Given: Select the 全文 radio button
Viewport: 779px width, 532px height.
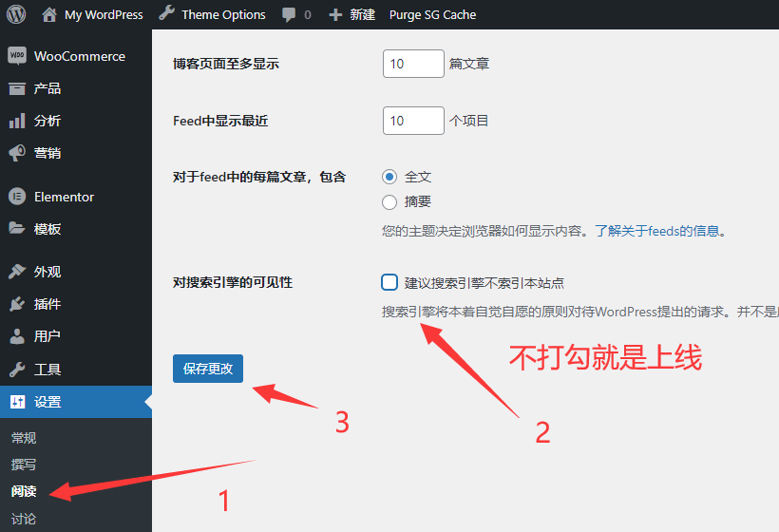Looking at the screenshot, I should [x=389, y=177].
